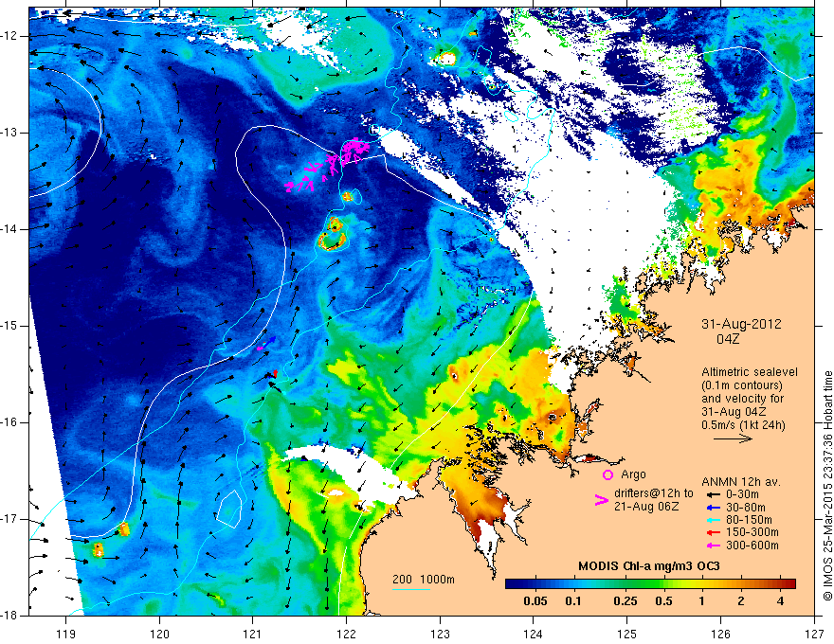This screenshot has width=834, height=644.
Task: Click the '30-80m' depth label
Action: click(x=746, y=508)
